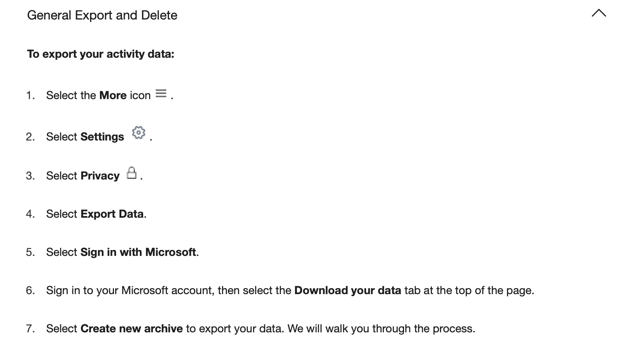Image resolution: width=644 pixels, height=359 pixels.
Task: Click the Sign in with Microsoft text
Action: pos(138,252)
